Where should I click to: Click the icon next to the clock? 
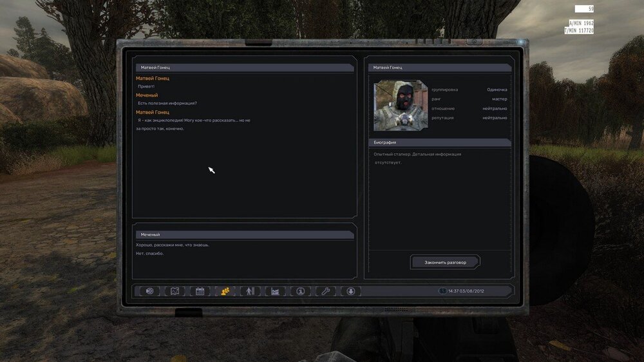[x=442, y=291]
